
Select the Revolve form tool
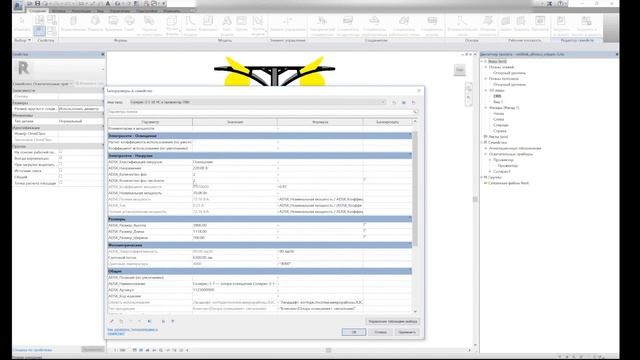coord(114,24)
